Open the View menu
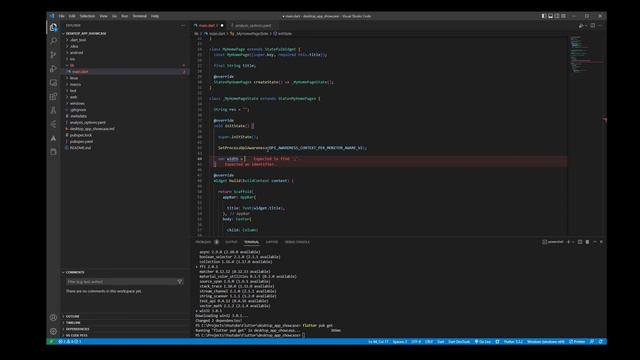The image size is (640, 360). pyautogui.click(x=104, y=16)
